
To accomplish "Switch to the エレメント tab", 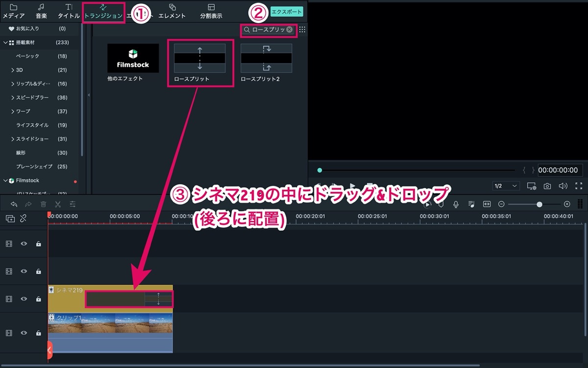I will 172,11.
